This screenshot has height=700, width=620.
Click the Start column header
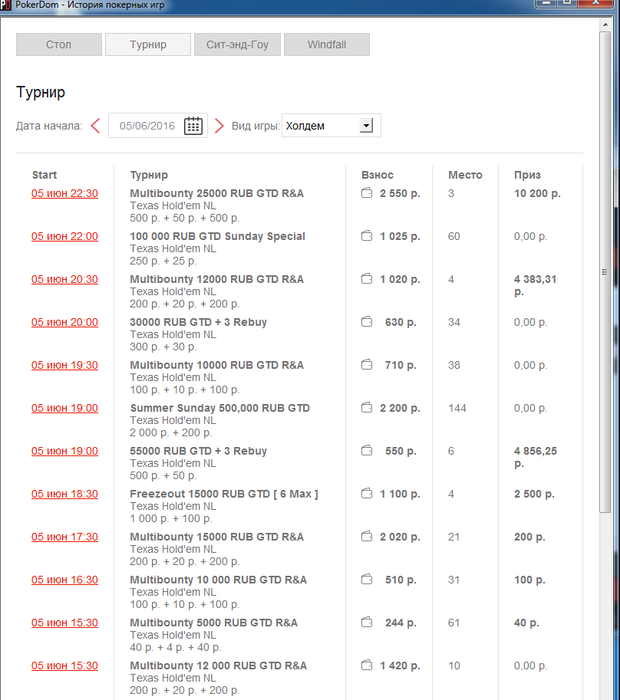[45, 175]
